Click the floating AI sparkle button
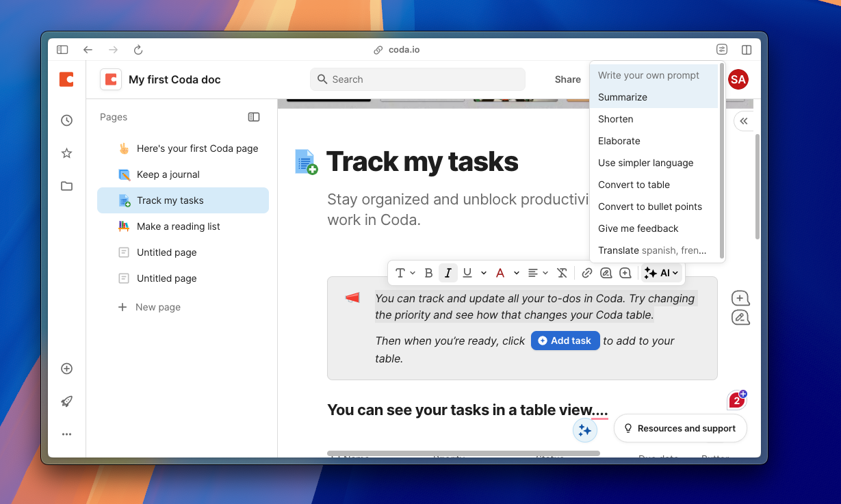This screenshot has width=841, height=504. pyautogui.click(x=584, y=430)
